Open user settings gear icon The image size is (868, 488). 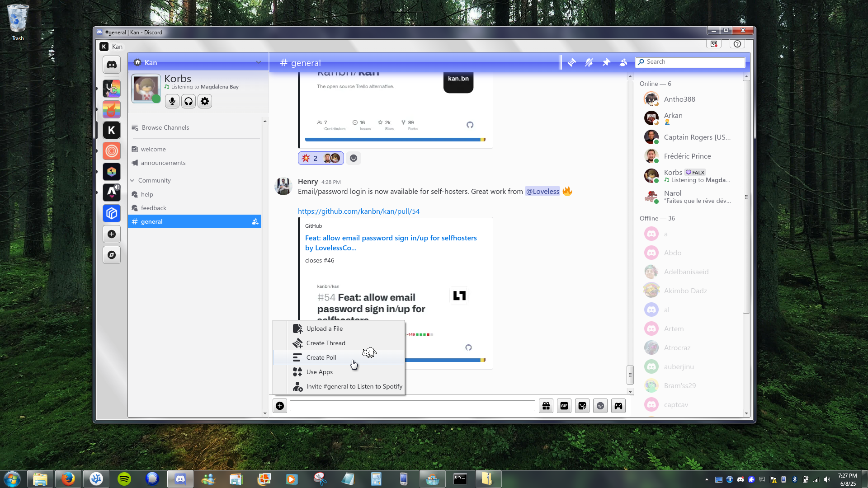tap(205, 101)
